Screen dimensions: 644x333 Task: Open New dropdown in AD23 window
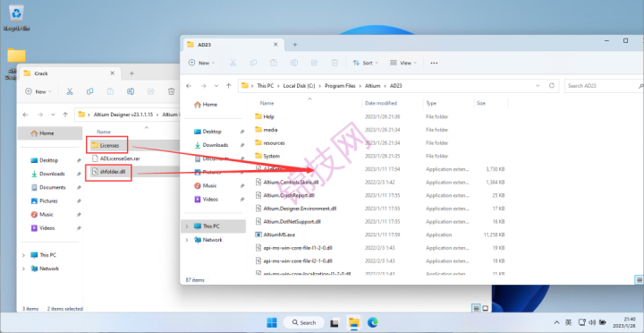point(201,63)
